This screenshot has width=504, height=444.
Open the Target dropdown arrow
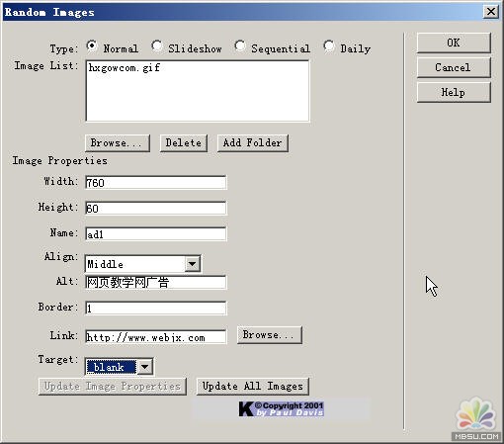145,367
